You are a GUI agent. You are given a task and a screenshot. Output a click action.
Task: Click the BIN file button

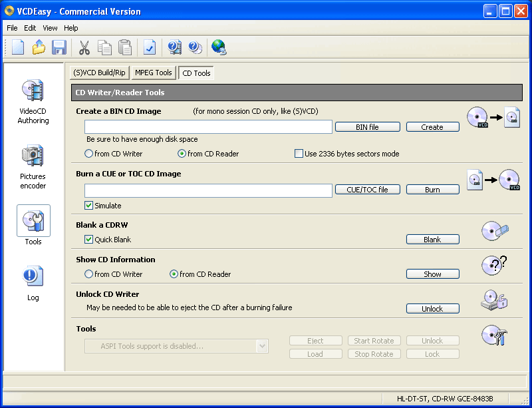[368, 127]
